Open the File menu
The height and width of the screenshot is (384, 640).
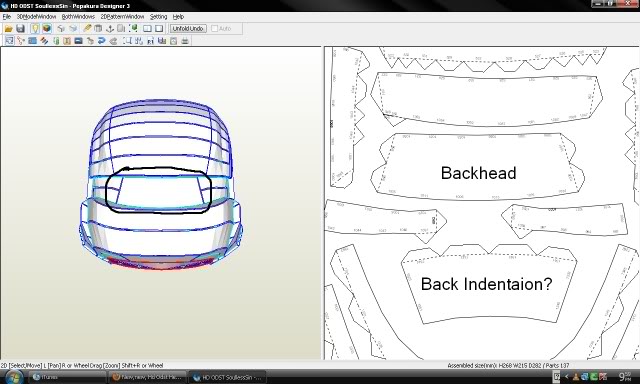pos(7,17)
